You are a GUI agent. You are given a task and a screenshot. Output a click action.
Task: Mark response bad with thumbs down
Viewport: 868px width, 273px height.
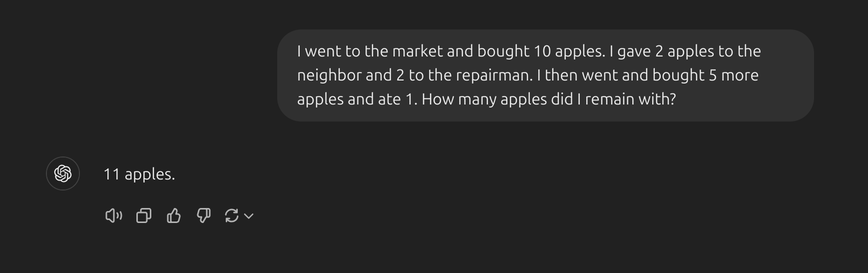point(203,216)
